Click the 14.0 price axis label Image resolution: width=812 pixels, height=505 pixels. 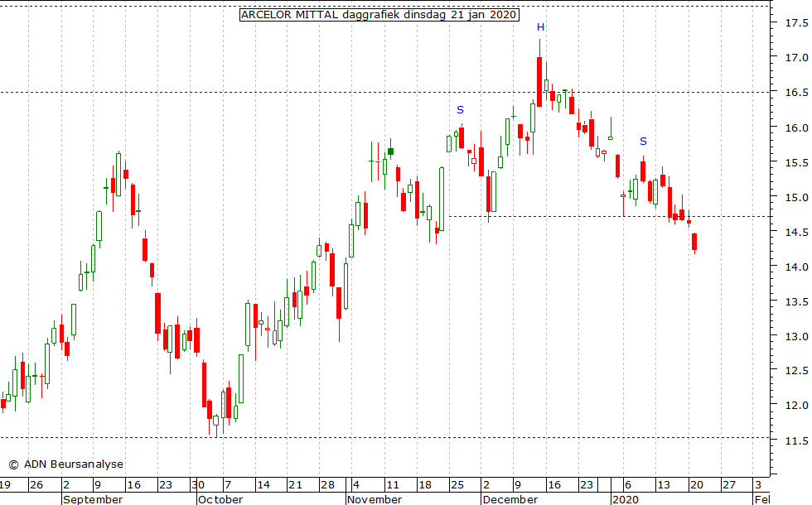click(796, 267)
